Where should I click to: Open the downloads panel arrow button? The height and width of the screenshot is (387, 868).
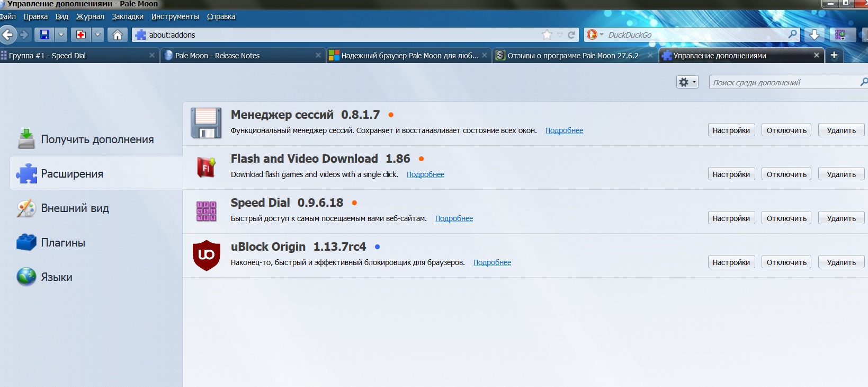[x=814, y=35]
